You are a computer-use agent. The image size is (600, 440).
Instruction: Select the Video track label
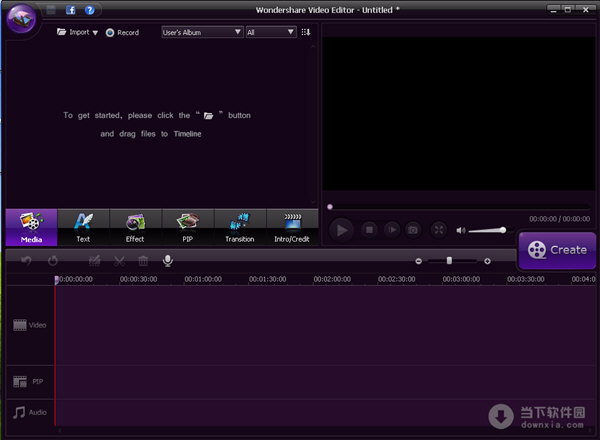click(30, 325)
